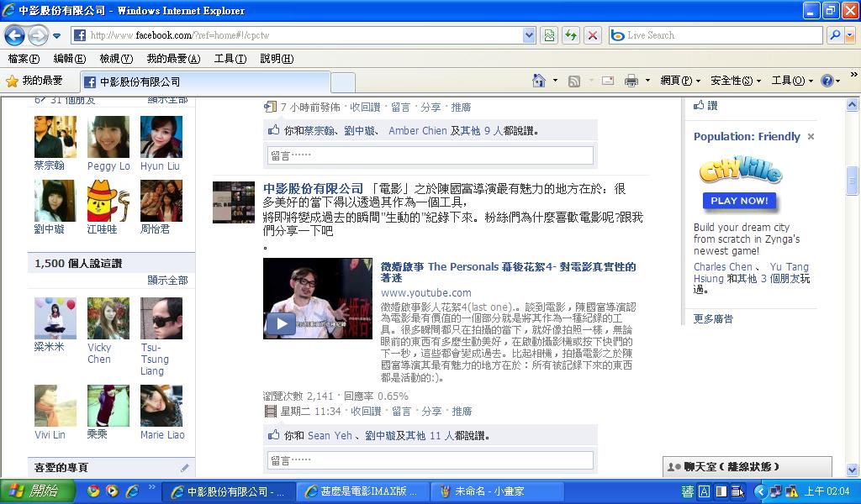Image resolution: width=861 pixels, height=504 pixels.
Task: Expand the Home button dropdown arrow
Action: click(555, 81)
